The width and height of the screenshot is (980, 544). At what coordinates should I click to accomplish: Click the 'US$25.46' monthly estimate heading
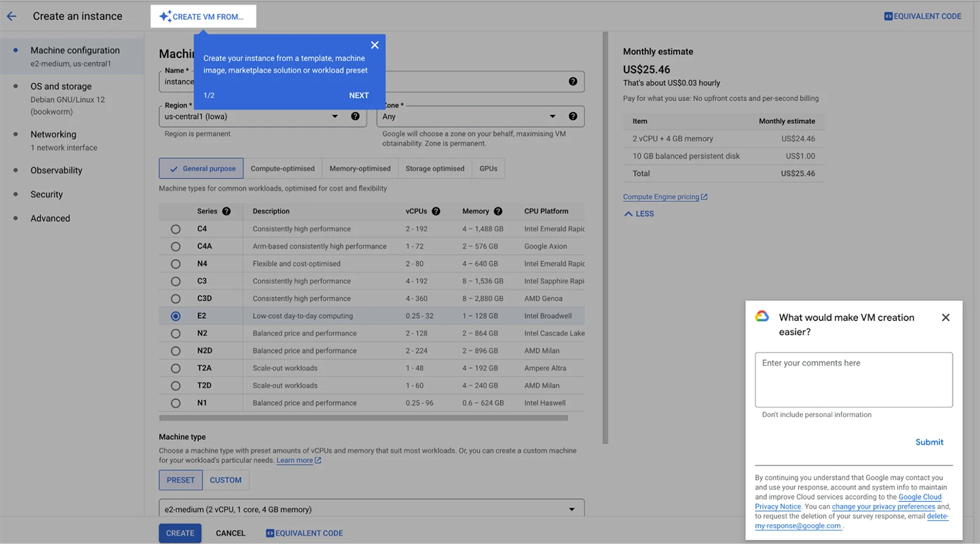click(646, 70)
